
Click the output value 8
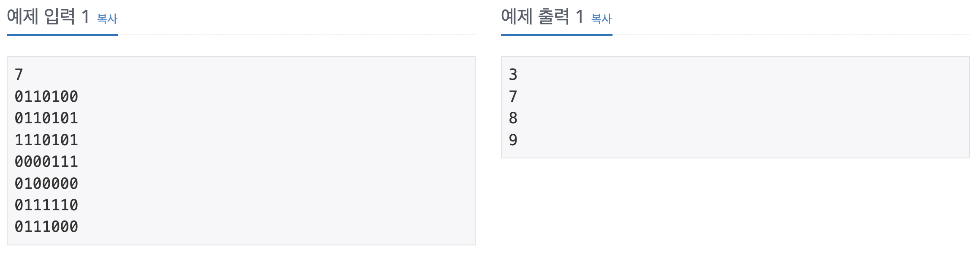[512, 118]
